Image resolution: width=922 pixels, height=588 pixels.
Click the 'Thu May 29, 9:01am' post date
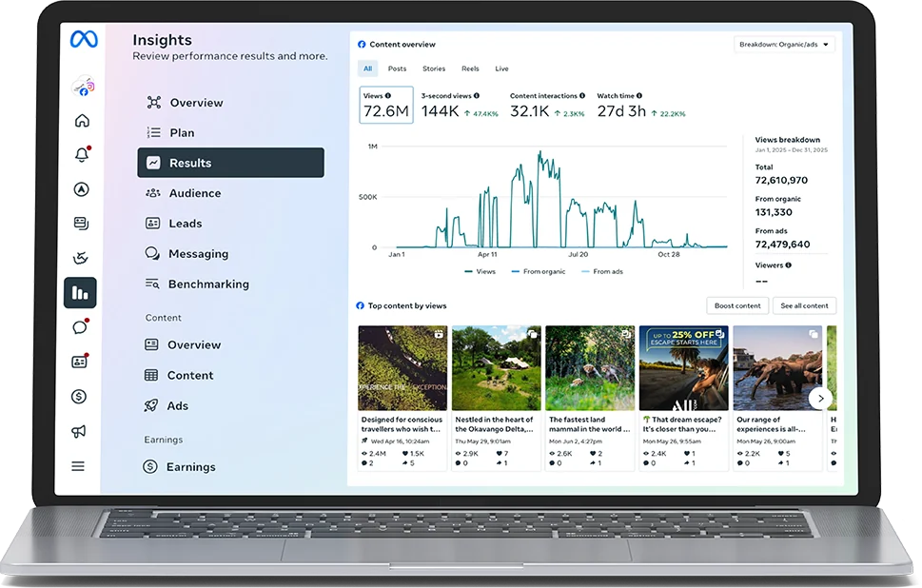click(x=482, y=441)
